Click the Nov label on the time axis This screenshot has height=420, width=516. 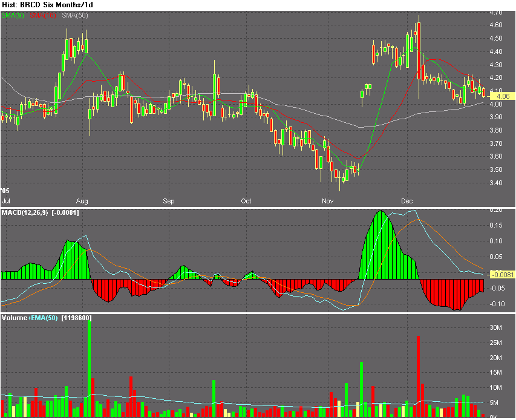pyautogui.click(x=327, y=201)
